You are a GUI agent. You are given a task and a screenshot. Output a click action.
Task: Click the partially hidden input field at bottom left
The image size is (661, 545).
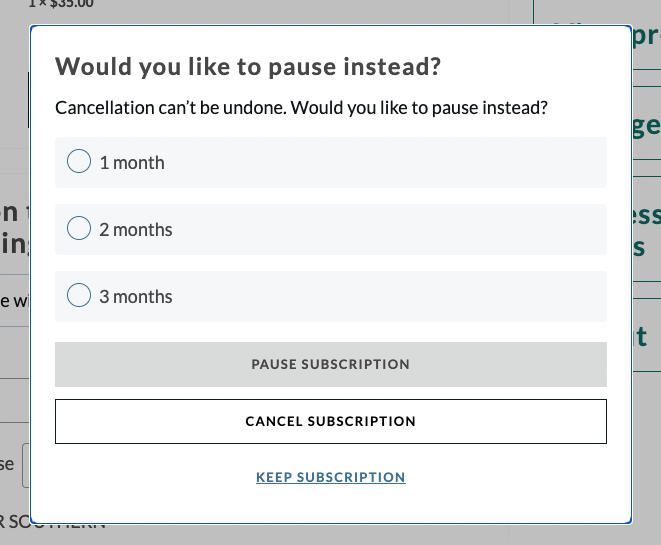point(25,466)
